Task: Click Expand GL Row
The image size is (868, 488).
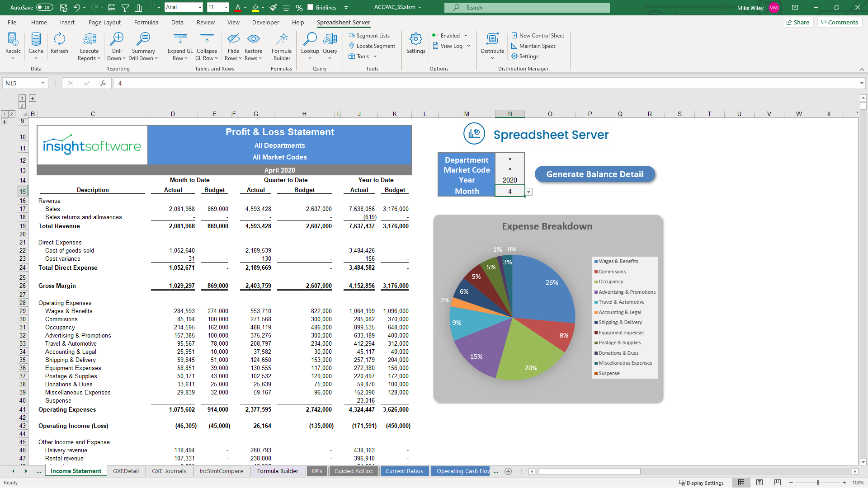Action: pos(180,46)
